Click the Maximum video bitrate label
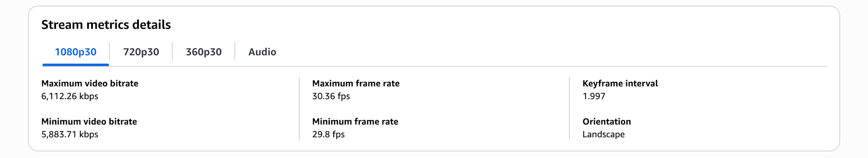The image size is (868, 158). [90, 83]
